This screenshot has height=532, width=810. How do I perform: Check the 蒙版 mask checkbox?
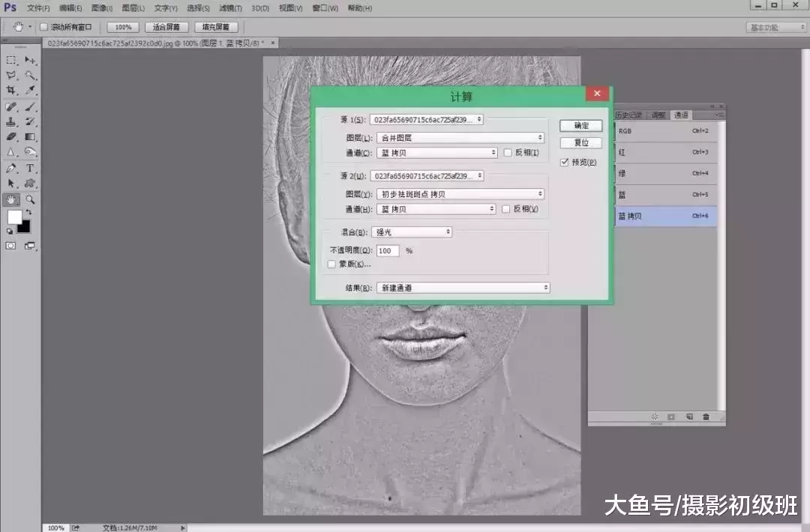(x=331, y=264)
